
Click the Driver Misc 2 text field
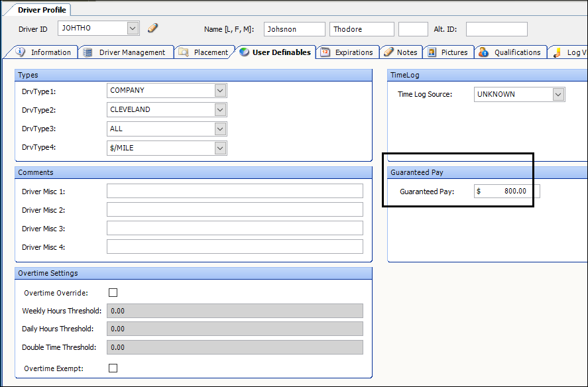tap(235, 209)
